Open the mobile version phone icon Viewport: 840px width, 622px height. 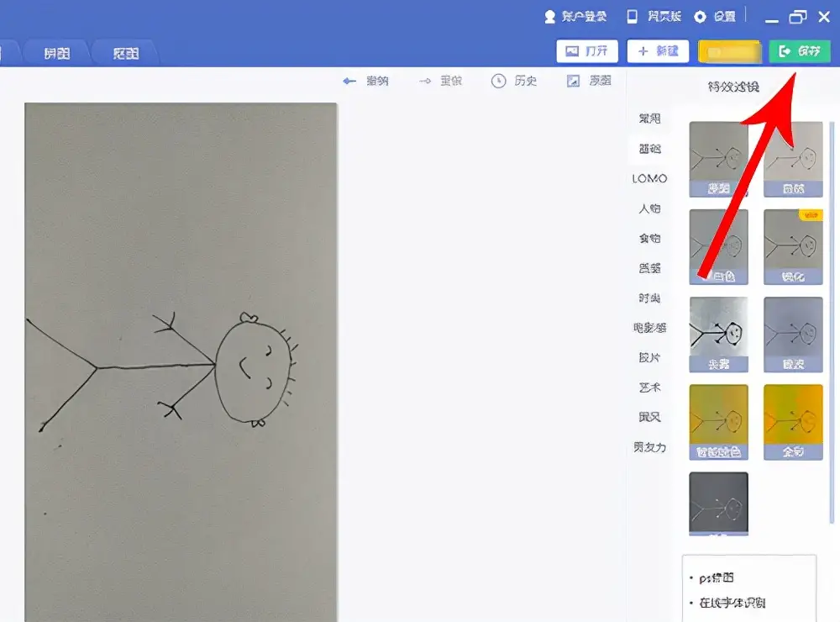click(631, 15)
